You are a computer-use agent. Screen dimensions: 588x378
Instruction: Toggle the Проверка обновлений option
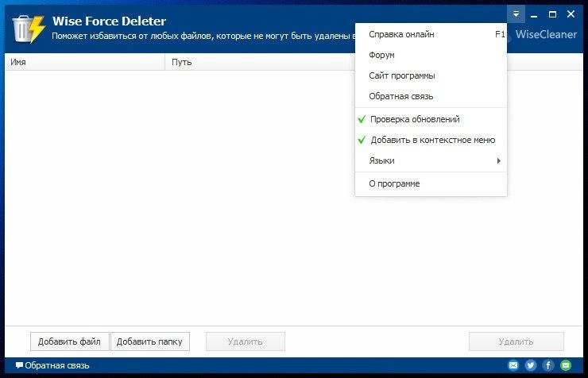click(431, 119)
